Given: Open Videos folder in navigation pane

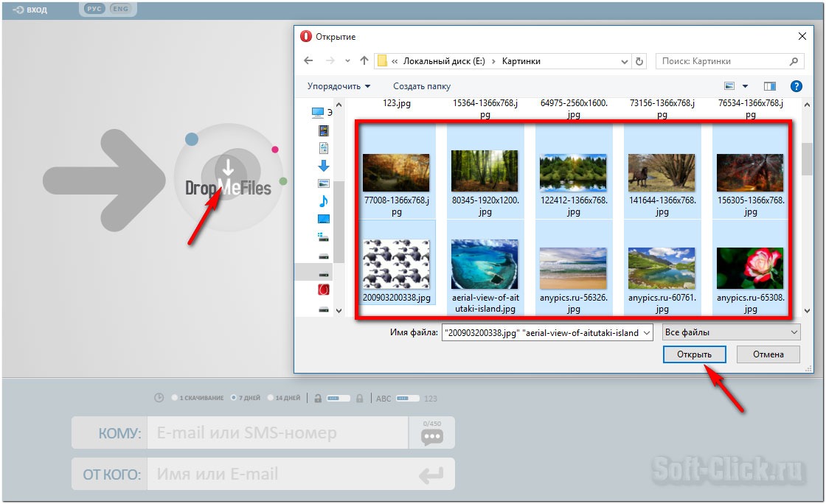Looking at the screenshot, I should point(324,130).
